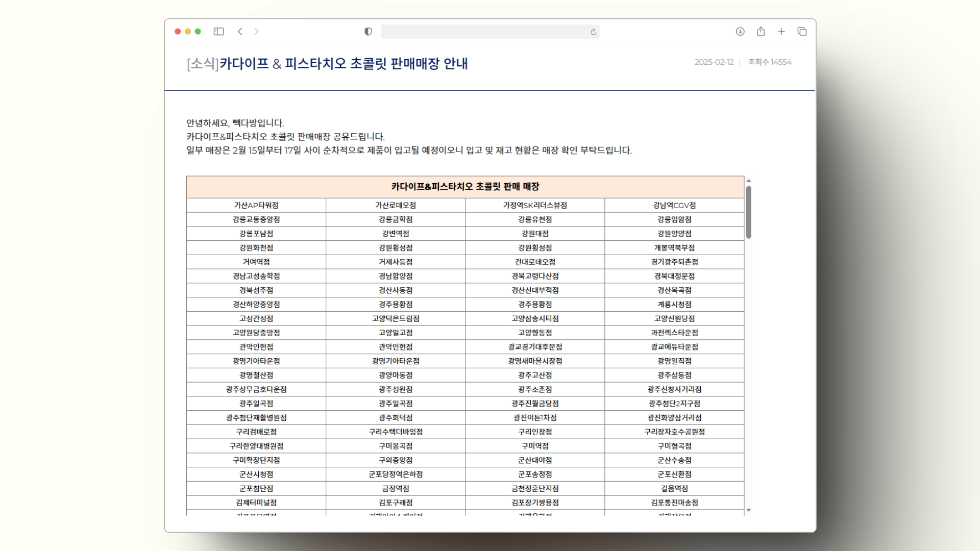Select the 강남역CGV점 cell
This screenshot has width=980, height=551.
point(674,205)
